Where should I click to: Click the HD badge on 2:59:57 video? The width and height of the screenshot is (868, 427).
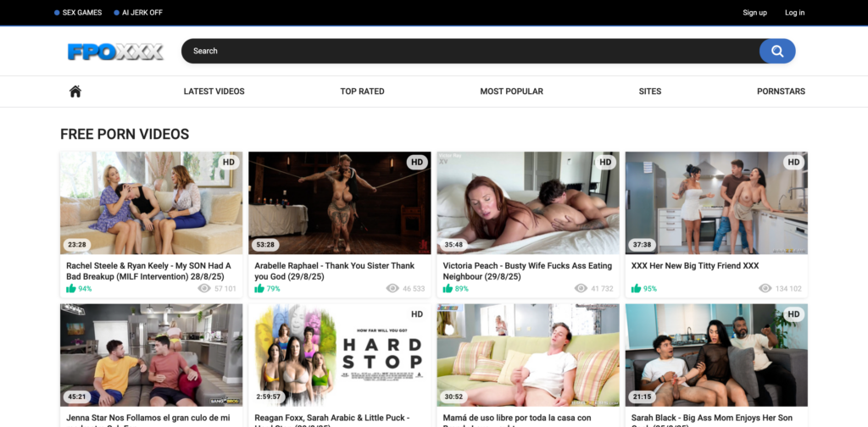click(417, 314)
